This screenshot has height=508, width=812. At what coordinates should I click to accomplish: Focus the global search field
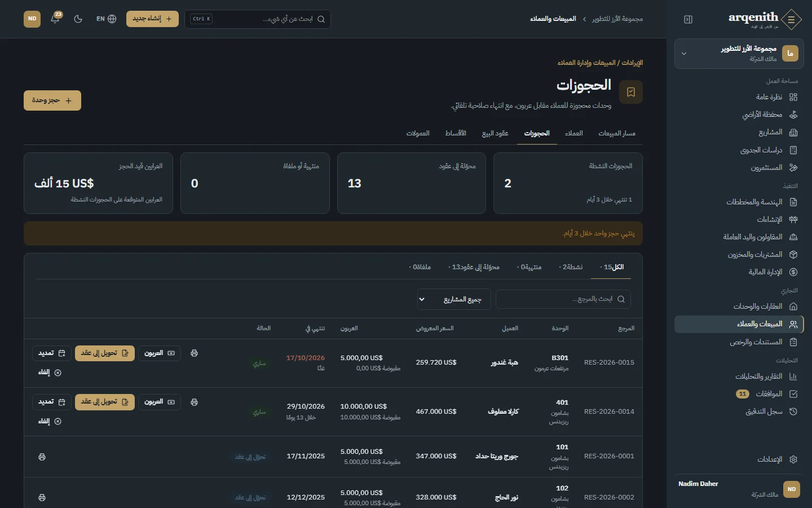click(258, 19)
